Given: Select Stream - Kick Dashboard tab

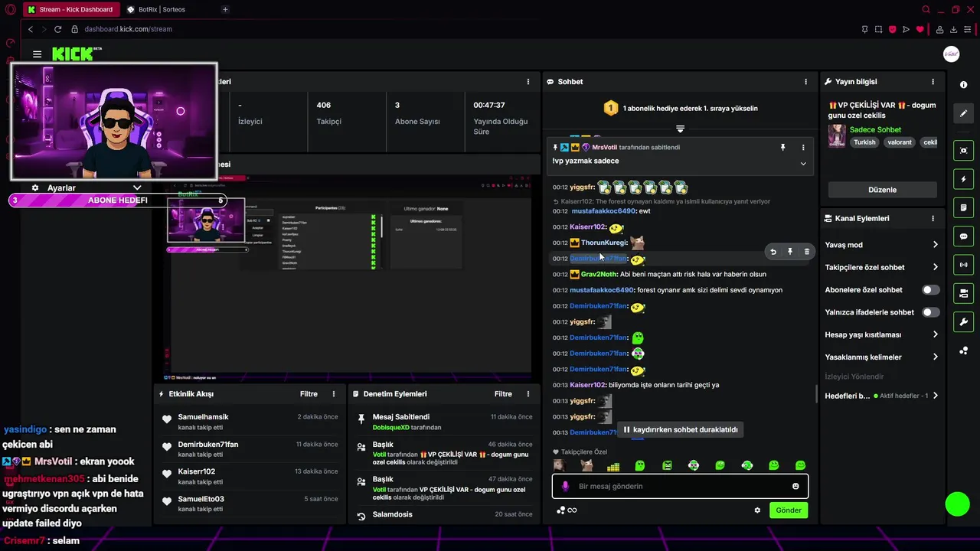Looking at the screenshot, I should pyautogui.click(x=71, y=9).
